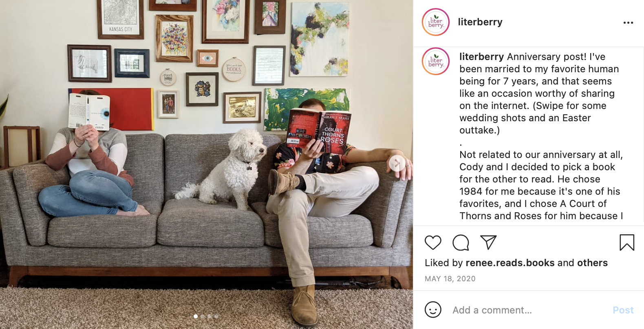Screen dimensions: 644x329
Task: Open the caption literberry avatar
Action: (436, 61)
